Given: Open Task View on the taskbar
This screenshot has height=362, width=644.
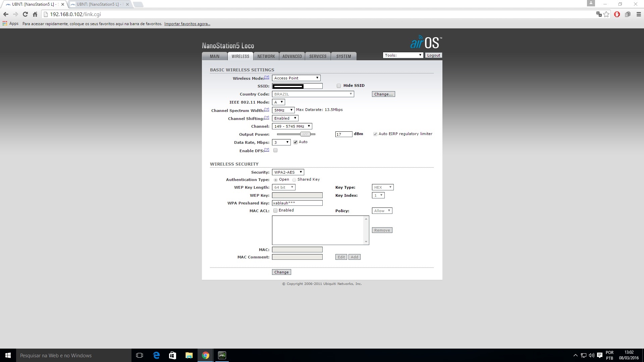Looking at the screenshot, I should tap(140, 355).
